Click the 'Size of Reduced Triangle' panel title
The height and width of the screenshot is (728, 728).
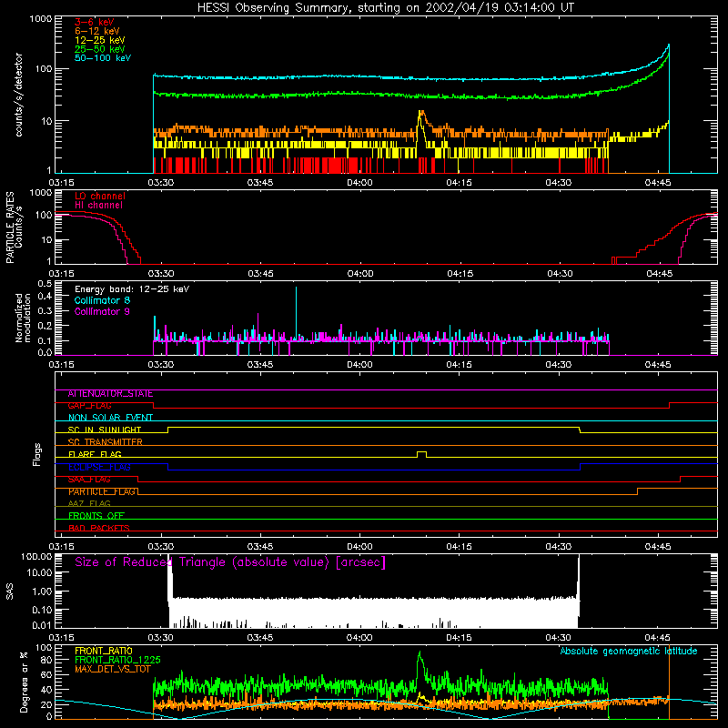230,562
